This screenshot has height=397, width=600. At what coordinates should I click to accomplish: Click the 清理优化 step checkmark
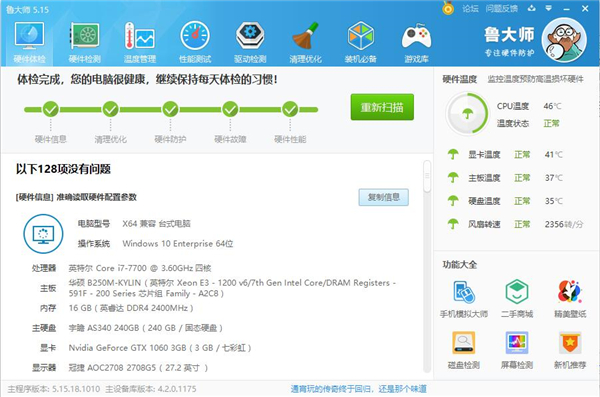click(x=111, y=109)
